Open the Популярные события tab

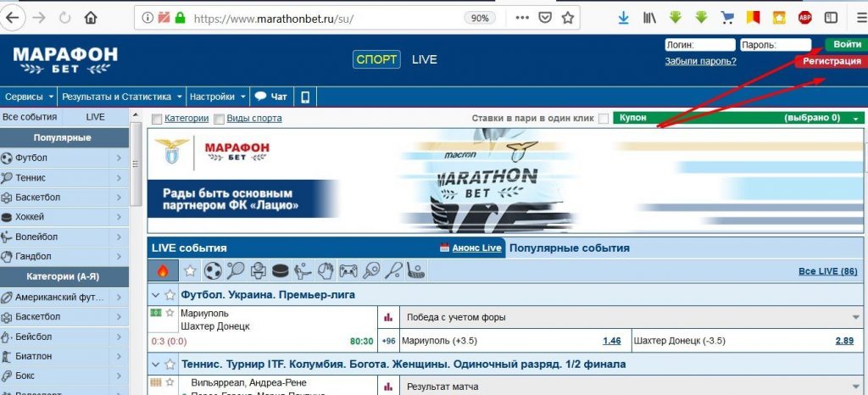pos(569,248)
